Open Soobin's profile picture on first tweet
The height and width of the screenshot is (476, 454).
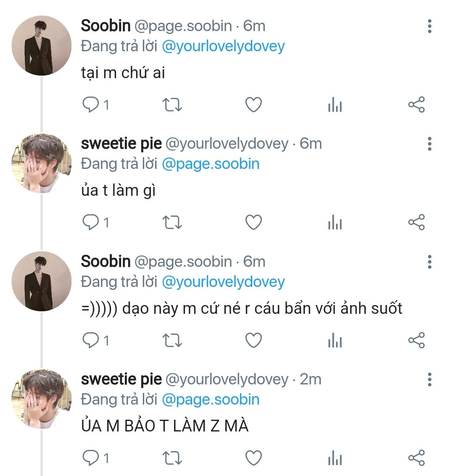pyautogui.click(x=41, y=46)
